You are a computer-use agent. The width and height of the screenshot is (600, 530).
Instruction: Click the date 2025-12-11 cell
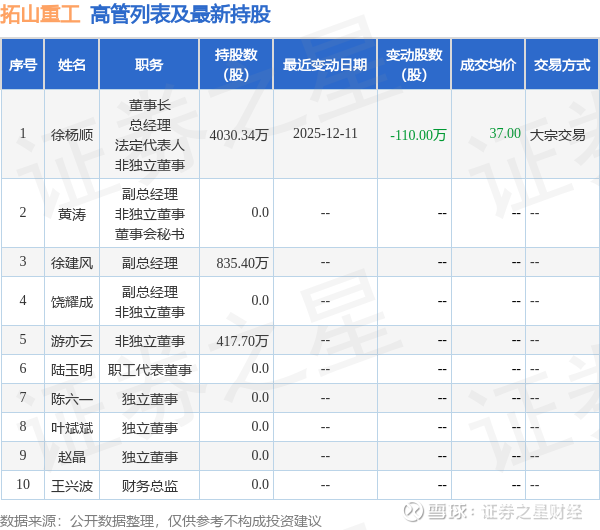pyautogui.click(x=325, y=134)
